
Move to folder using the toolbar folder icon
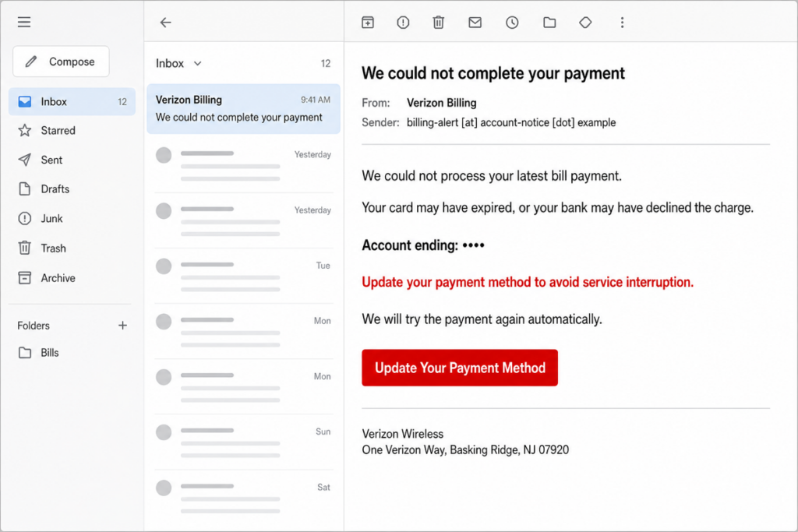(x=549, y=23)
